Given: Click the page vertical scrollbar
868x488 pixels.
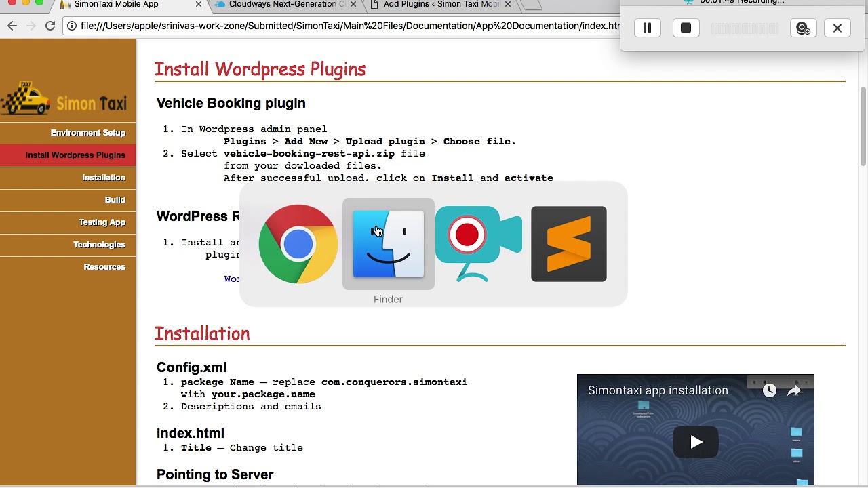Looking at the screenshot, I should tap(864, 125).
